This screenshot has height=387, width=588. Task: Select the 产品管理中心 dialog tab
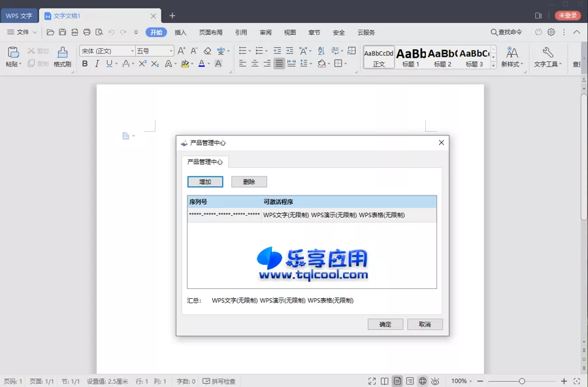pyautogui.click(x=205, y=161)
